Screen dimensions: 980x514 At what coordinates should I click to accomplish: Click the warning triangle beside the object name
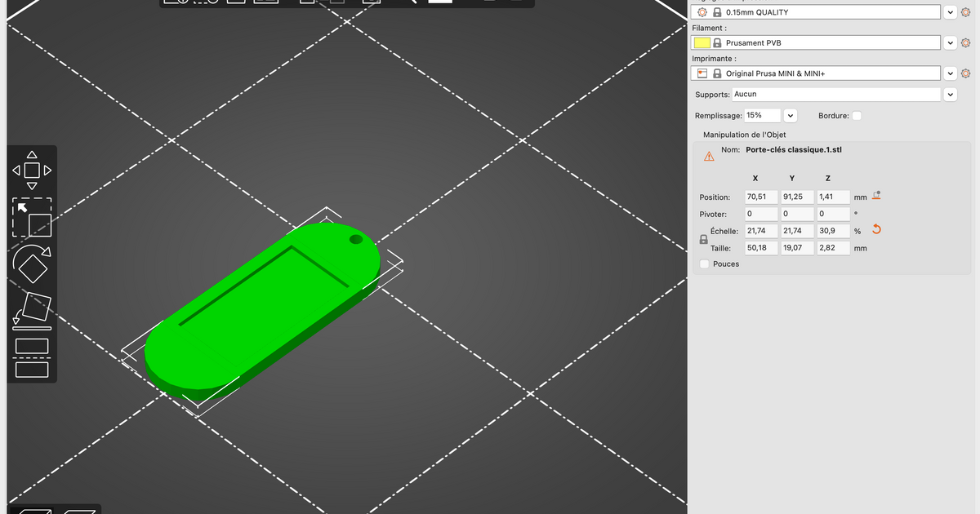(708, 155)
